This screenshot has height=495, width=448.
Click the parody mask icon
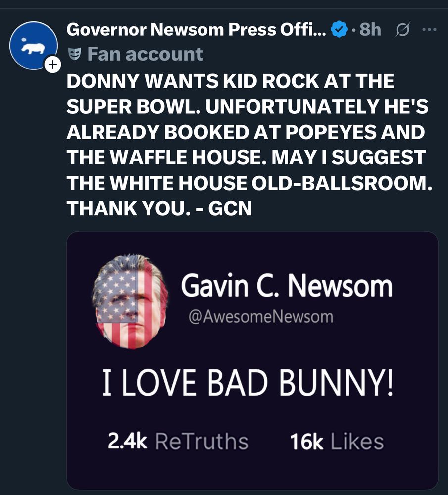click(x=75, y=53)
